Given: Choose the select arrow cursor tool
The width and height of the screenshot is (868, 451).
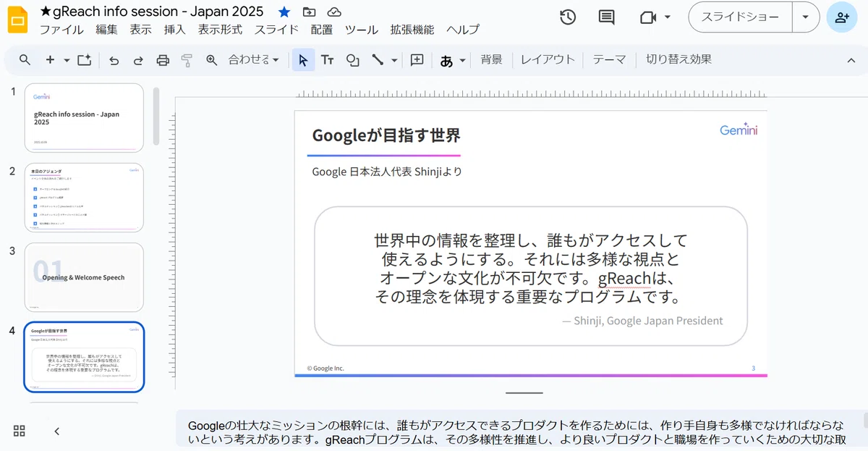Looking at the screenshot, I should click(303, 60).
